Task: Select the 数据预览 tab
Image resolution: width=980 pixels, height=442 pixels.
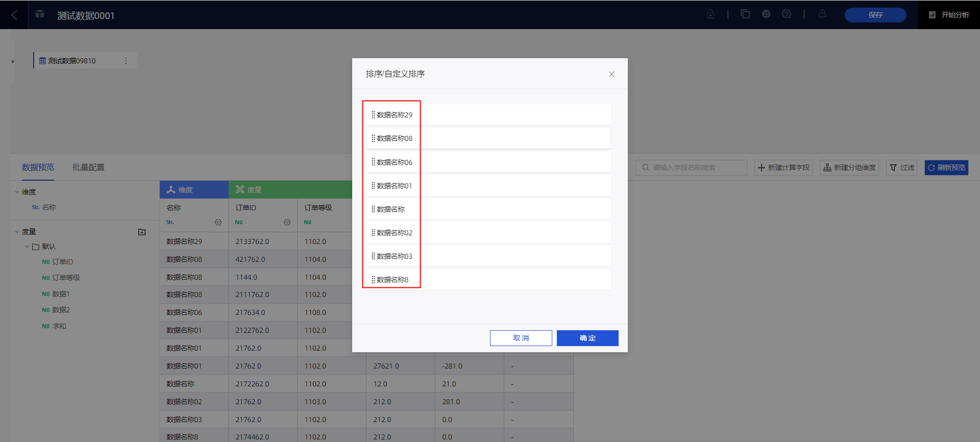Action: (x=38, y=167)
